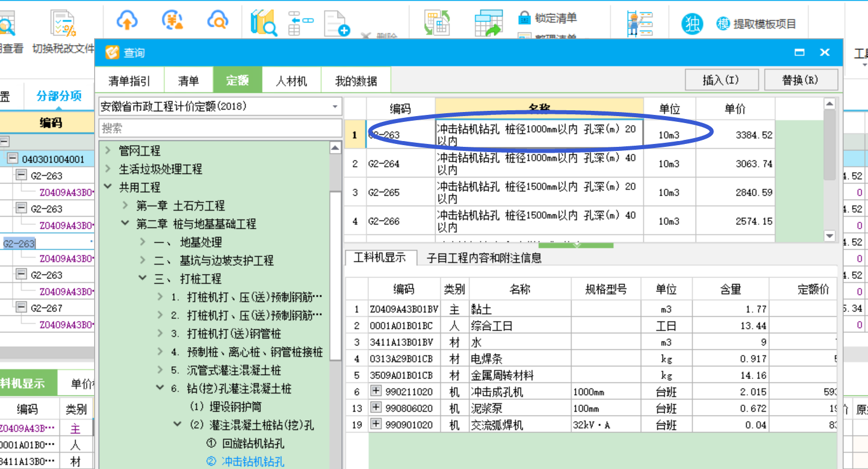The width and height of the screenshot is (868, 469).
Task: Click the 插入(I) button
Action: click(721, 80)
